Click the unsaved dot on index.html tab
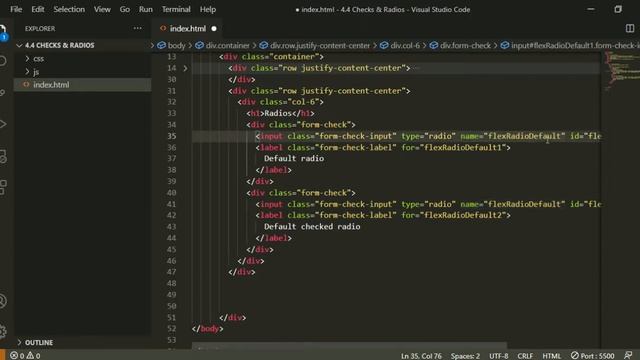This screenshot has height=360, width=640. click(x=214, y=29)
